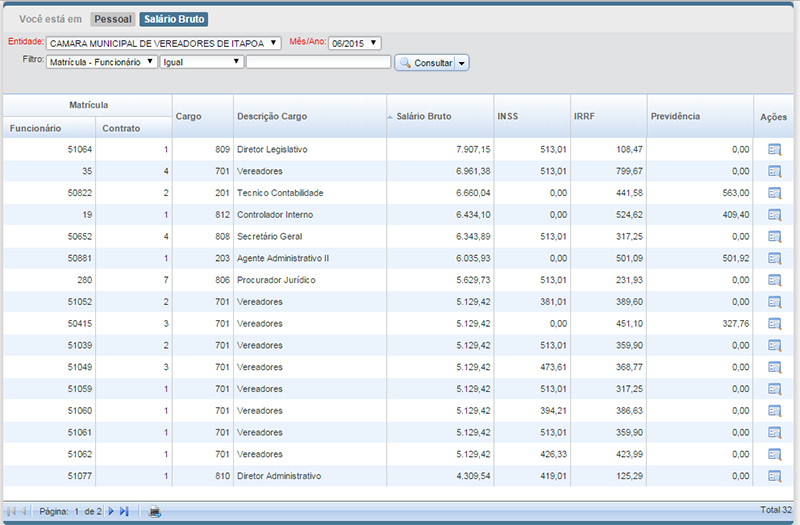
Task: Open action icon for Agente Administrativo II row
Action: click(774, 259)
